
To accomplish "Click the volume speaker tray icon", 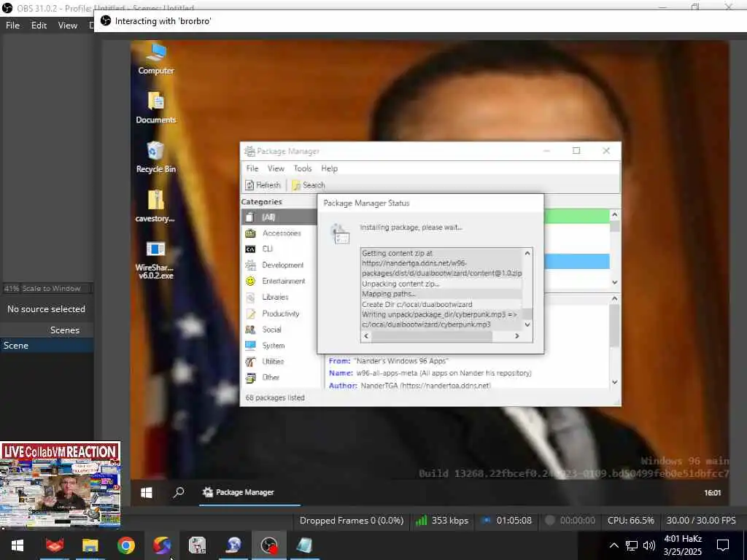I will point(649,545).
